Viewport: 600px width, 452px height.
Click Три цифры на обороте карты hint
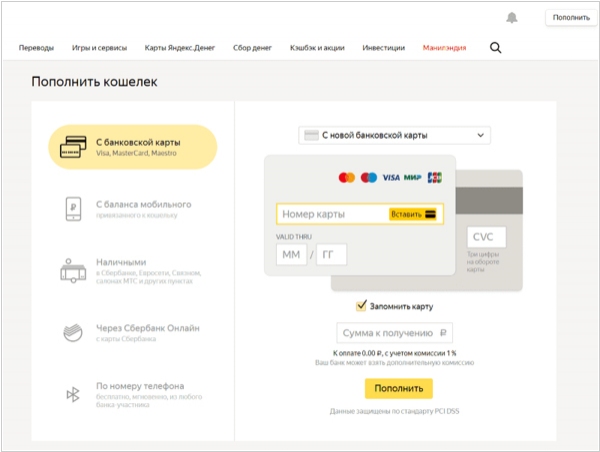tap(483, 262)
